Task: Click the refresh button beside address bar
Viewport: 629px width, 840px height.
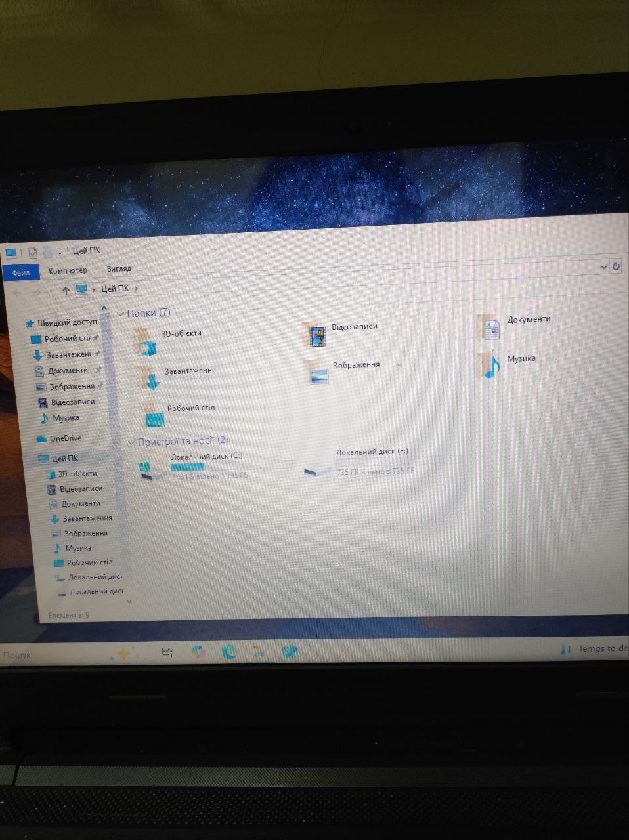Action: coord(616,266)
